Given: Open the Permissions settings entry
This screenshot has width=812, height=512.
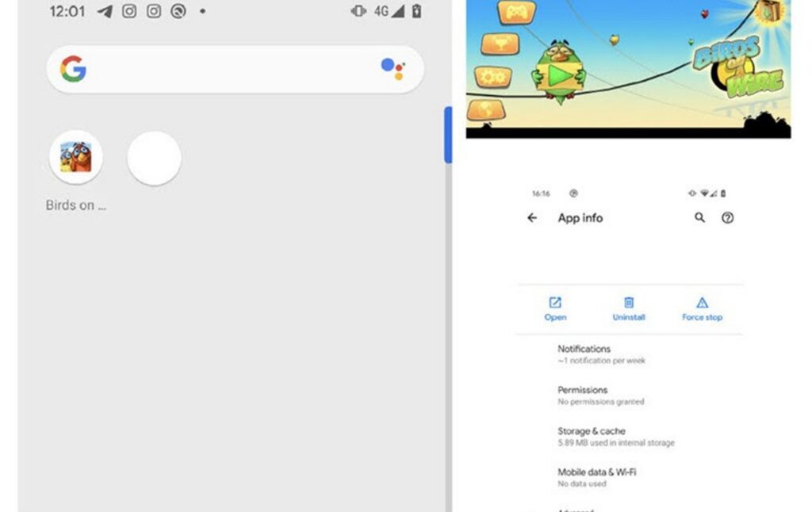Looking at the screenshot, I should (x=630, y=395).
